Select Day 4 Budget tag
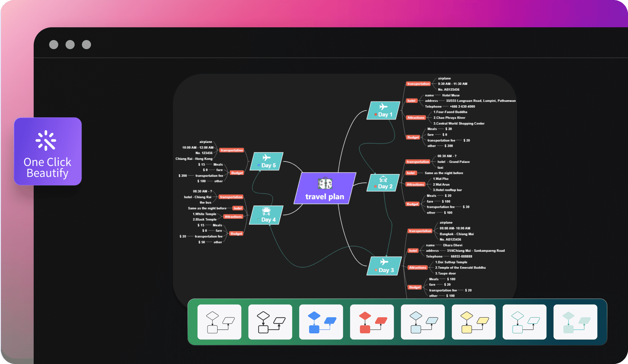The width and height of the screenshot is (628, 364). (x=236, y=234)
